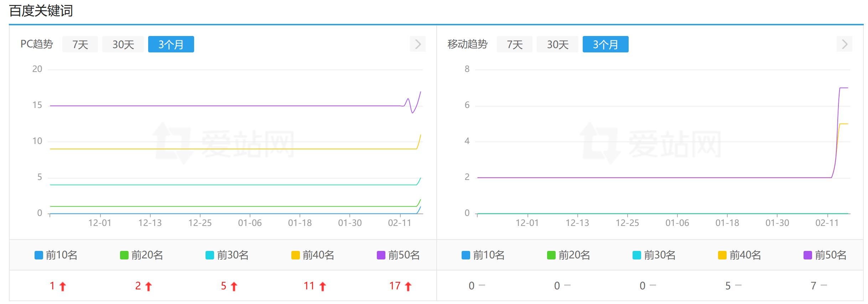868x304 pixels.
Task: Click 02-11 date on mobile chart axis
Action: click(x=827, y=223)
